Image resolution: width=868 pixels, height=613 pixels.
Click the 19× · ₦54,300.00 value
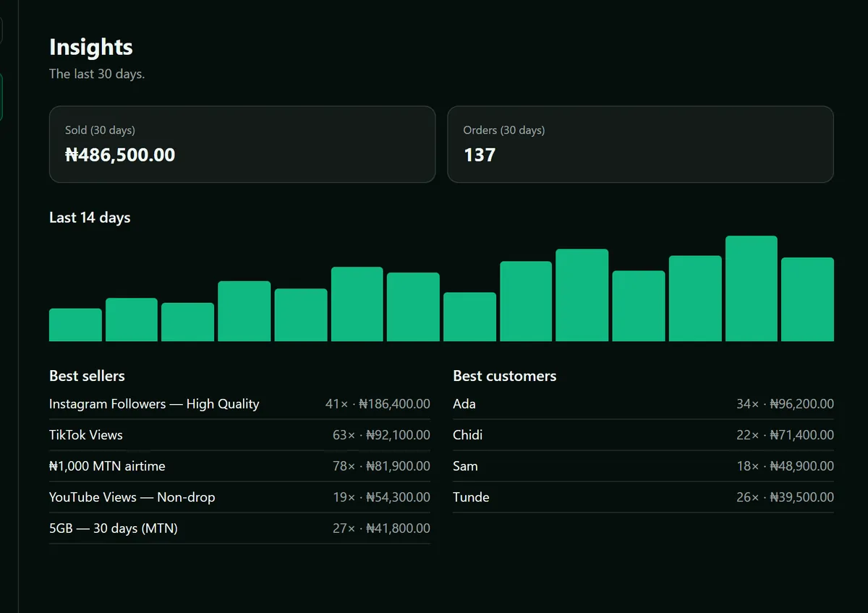click(381, 497)
